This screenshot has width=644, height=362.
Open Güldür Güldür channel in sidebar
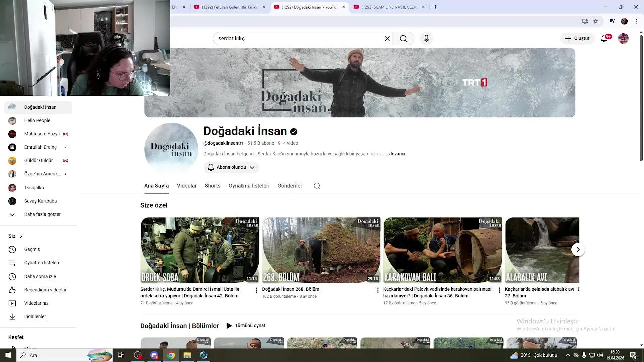pos(38,160)
